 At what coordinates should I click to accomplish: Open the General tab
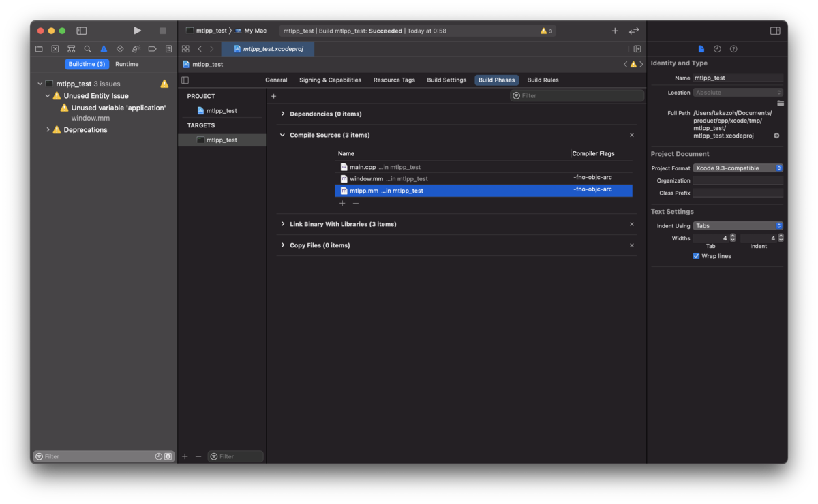point(276,80)
